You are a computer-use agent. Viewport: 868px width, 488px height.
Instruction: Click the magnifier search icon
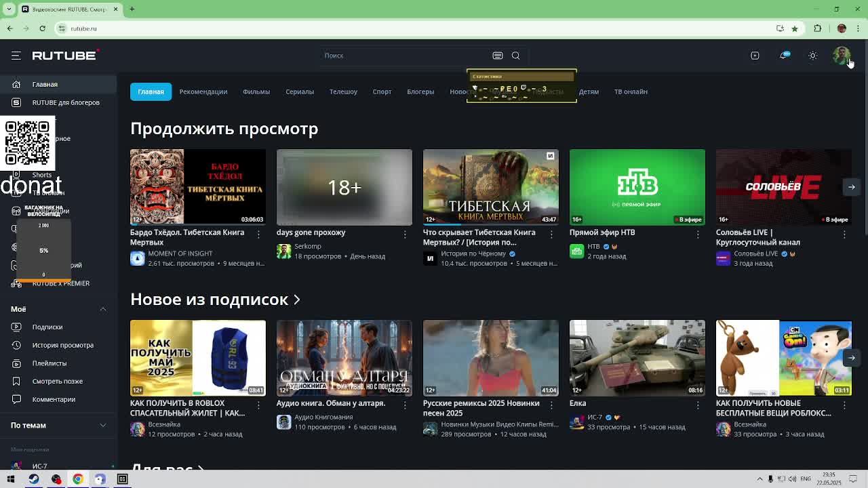[x=515, y=56]
